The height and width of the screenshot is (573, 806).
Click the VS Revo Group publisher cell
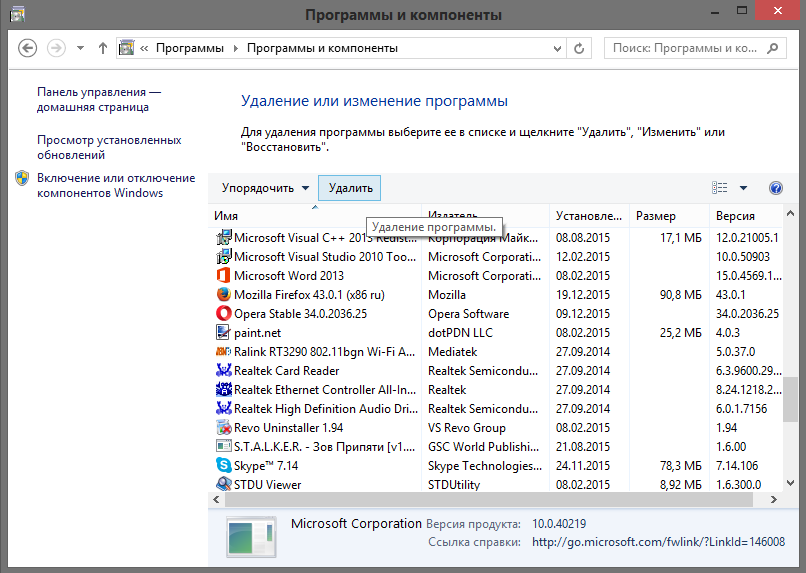467,428
